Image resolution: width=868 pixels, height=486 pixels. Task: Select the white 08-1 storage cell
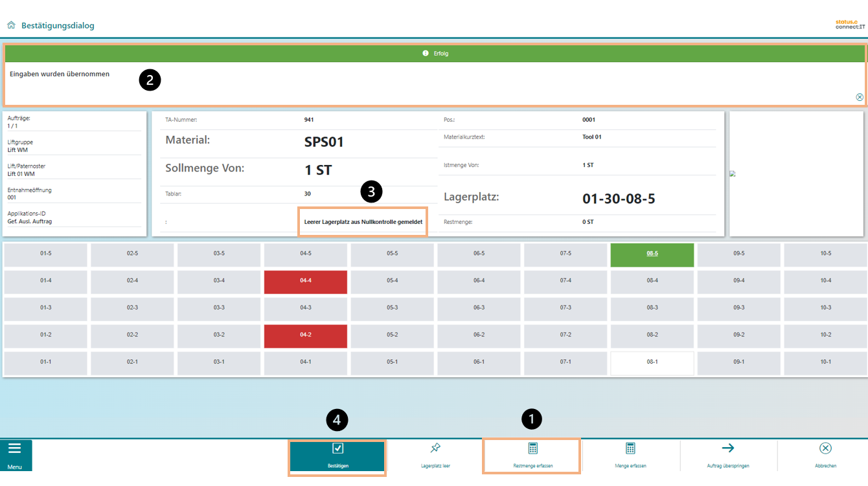[x=652, y=362]
